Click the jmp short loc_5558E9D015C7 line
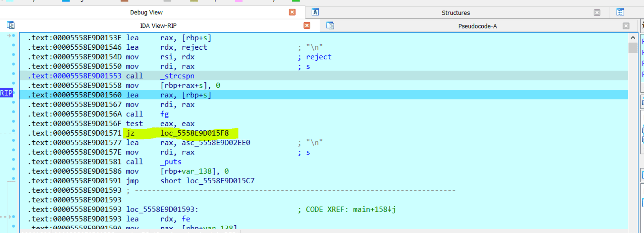Image resolution: width=644 pixels, height=233 pixels. click(190, 181)
